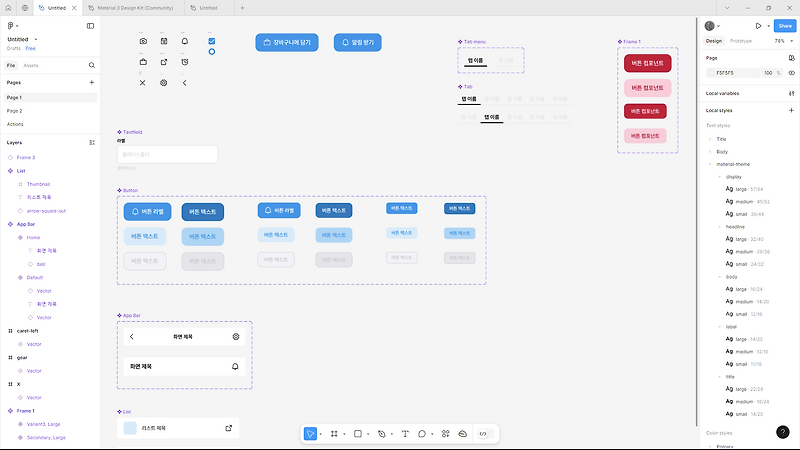800x450 pixels.
Task: Click the red filled button in Frame 1
Action: point(647,63)
